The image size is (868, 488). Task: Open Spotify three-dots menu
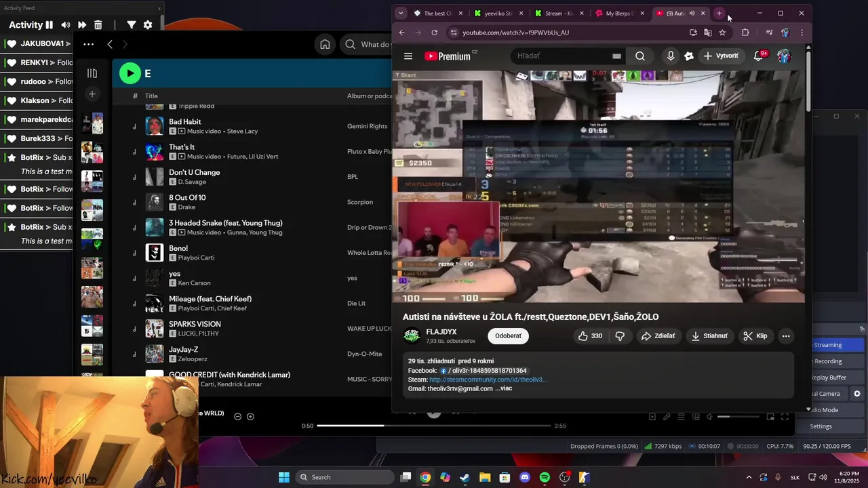(88, 44)
